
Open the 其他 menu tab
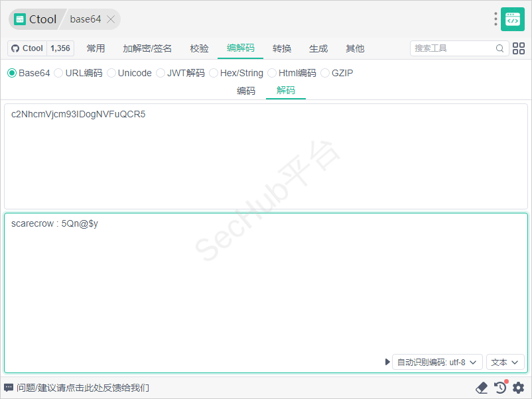click(356, 48)
